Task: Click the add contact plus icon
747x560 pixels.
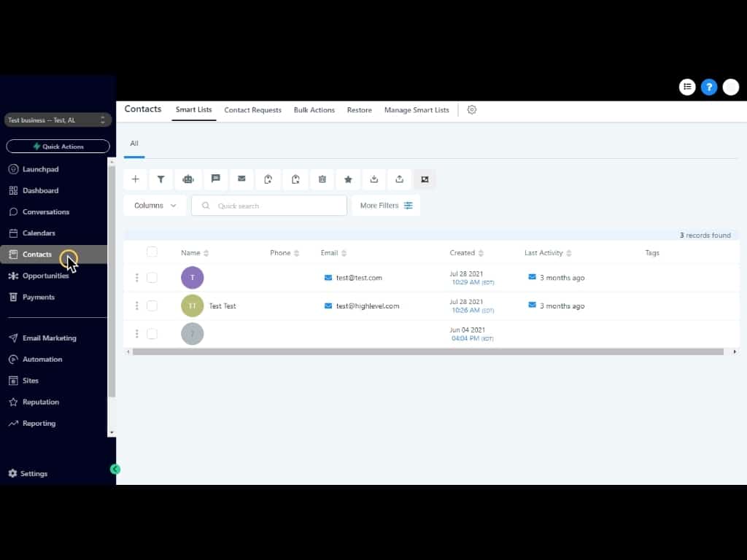Action: point(135,179)
